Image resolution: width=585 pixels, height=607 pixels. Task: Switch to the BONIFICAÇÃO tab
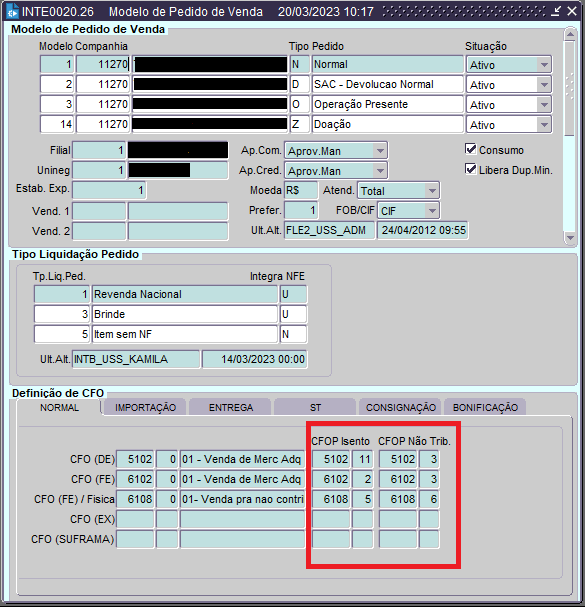(x=485, y=407)
